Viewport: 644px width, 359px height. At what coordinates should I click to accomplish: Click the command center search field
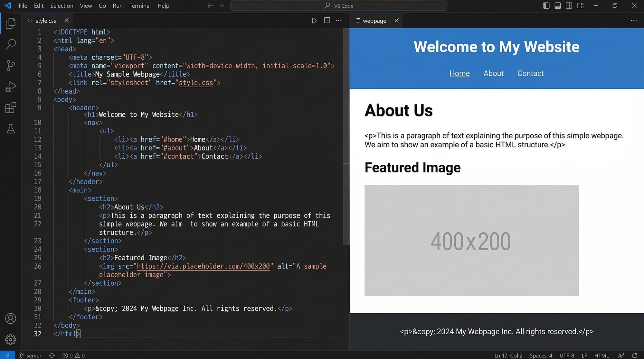(x=338, y=6)
